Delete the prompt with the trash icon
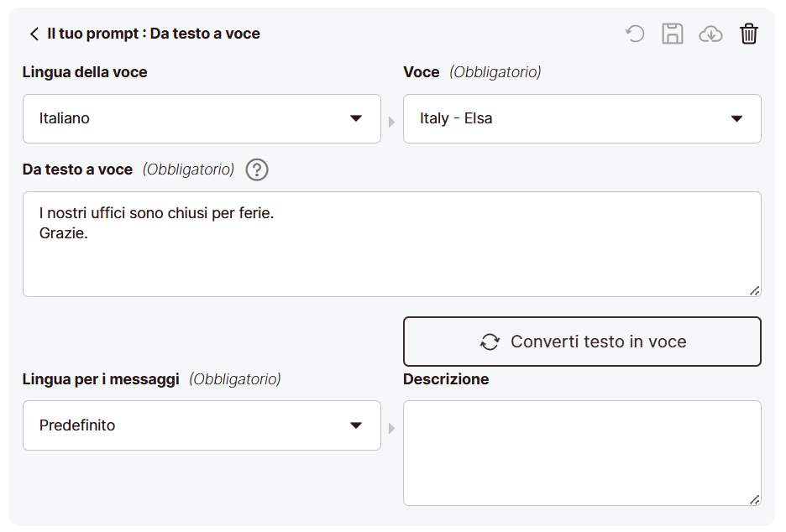This screenshot has width=786, height=532. 748,34
